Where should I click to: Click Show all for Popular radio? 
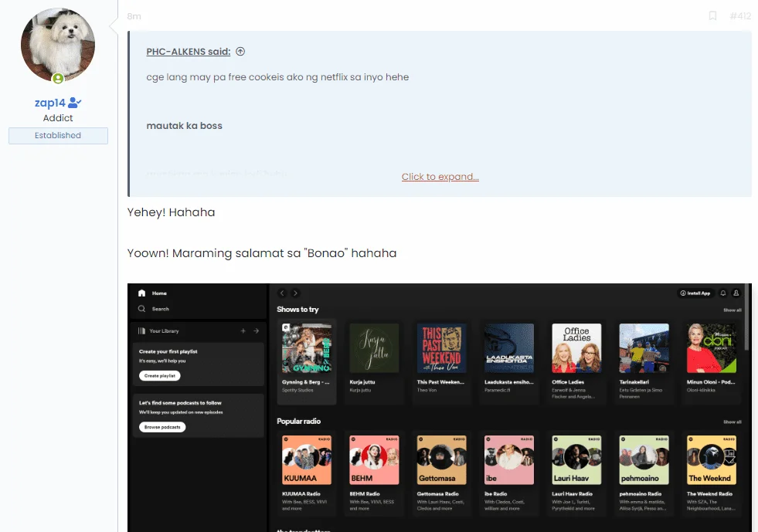point(732,422)
